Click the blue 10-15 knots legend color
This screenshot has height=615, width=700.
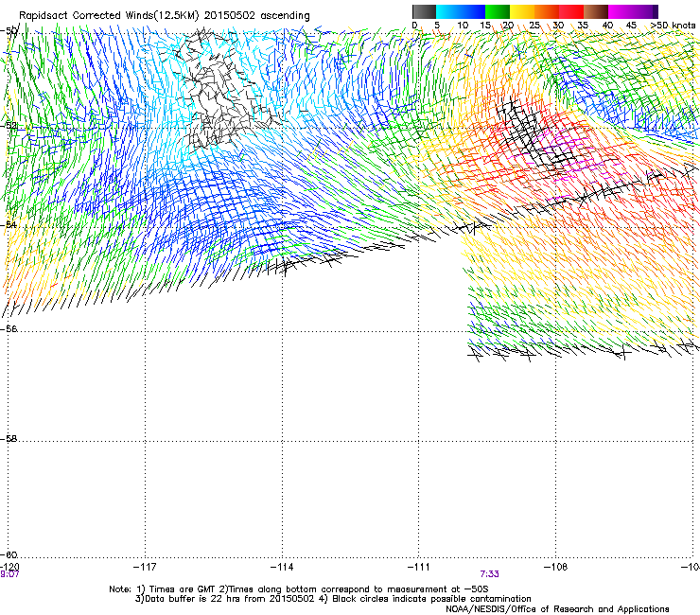click(473, 11)
